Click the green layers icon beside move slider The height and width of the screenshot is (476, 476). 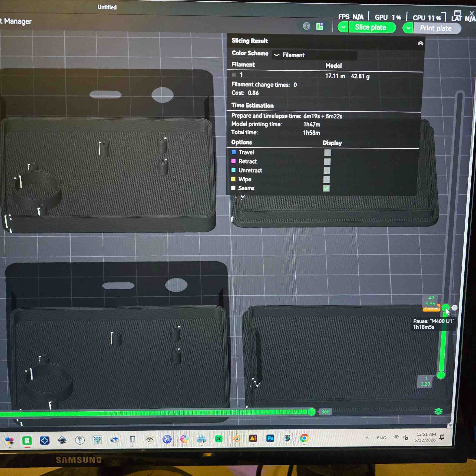(x=439, y=411)
